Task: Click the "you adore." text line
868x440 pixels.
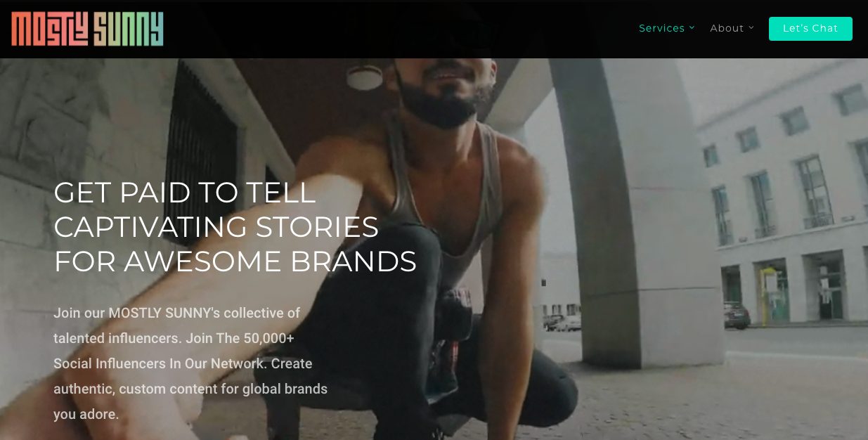Action: (86, 414)
